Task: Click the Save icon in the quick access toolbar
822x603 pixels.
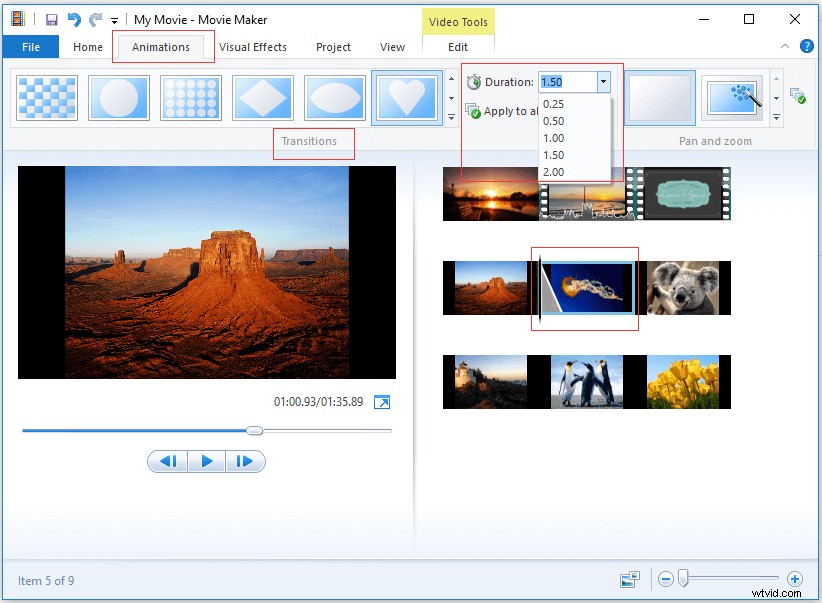Action: pos(51,19)
